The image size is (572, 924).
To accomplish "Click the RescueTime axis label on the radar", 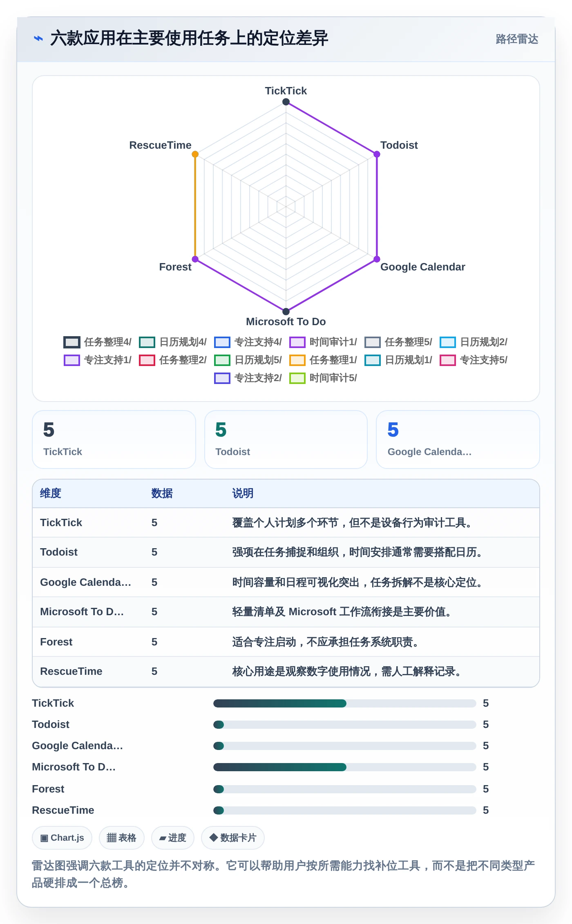I will point(160,145).
